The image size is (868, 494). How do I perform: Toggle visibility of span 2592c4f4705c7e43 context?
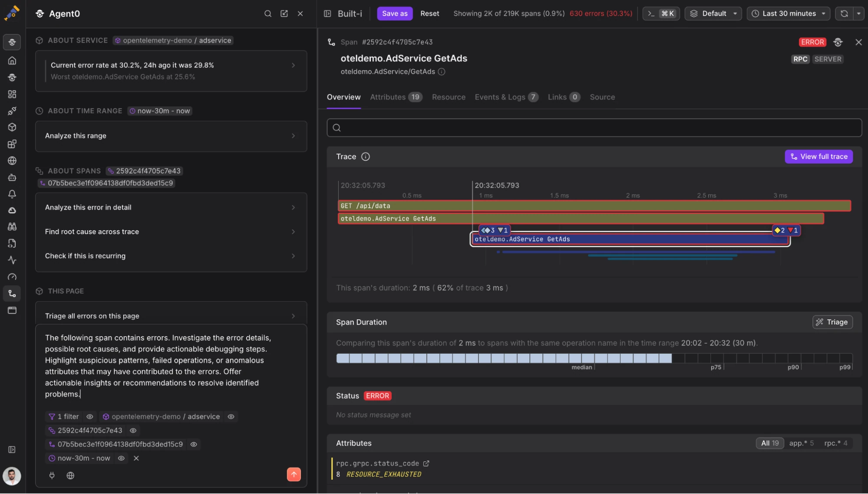coord(133,430)
